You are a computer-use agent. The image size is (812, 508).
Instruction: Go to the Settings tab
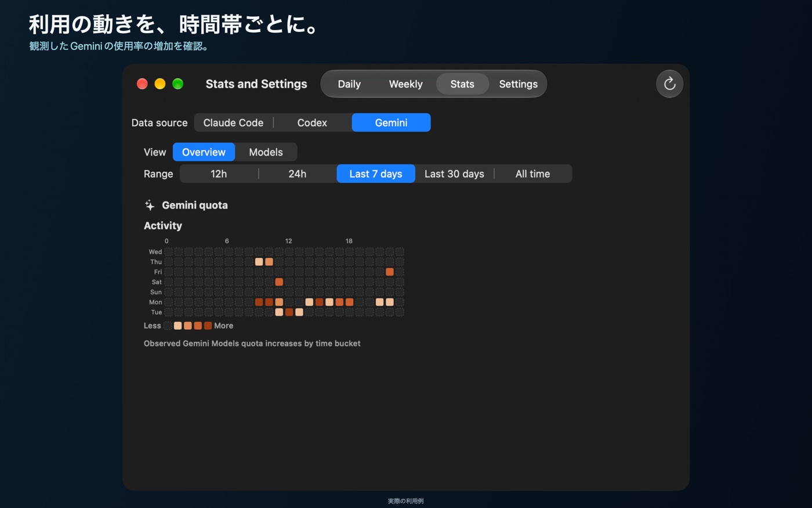(519, 84)
